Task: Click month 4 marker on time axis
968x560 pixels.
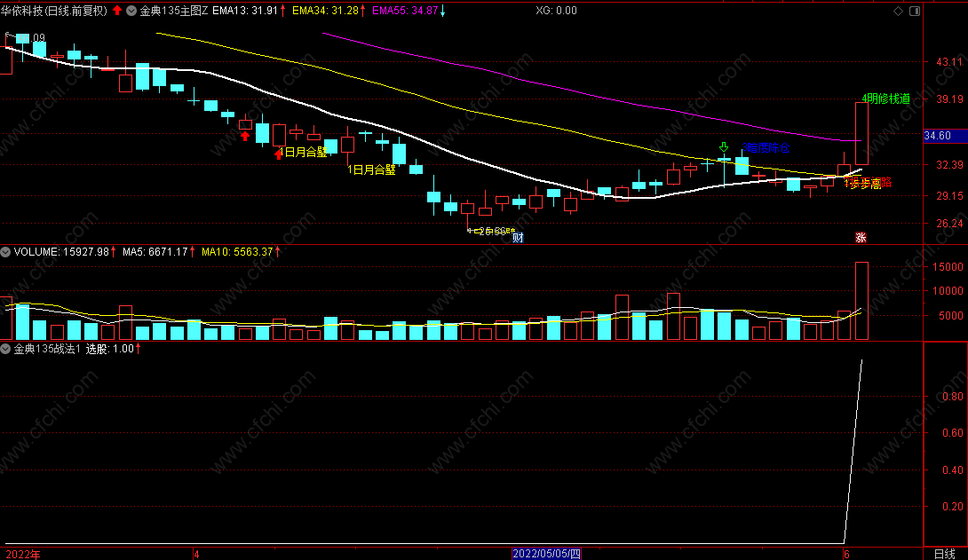Action: tap(196, 554)
